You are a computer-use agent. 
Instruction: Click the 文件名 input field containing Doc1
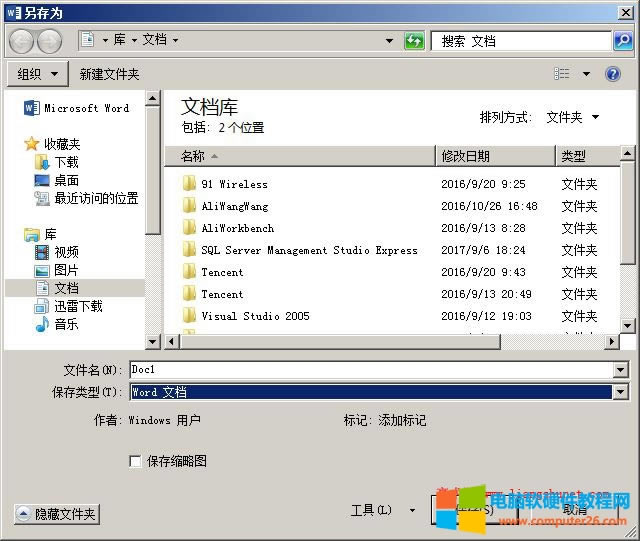(x=371, y=370)
